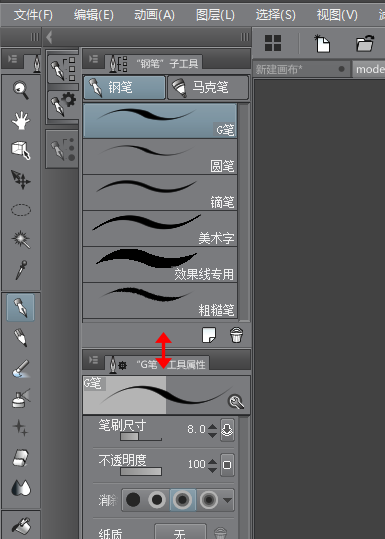Image resolution: width=385 pixels, height=539 pixels.
Task: Select the 效果线专用 sub tool
Action: click(160, 264)
